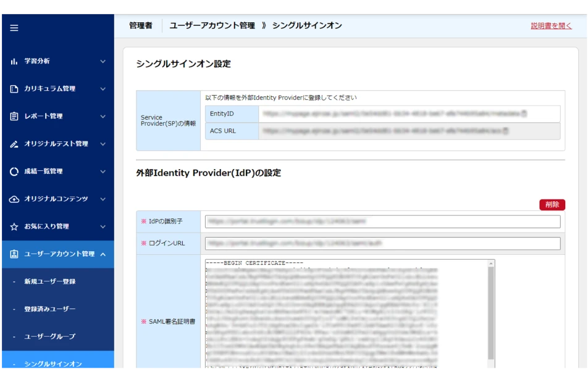Click the 成績一覧管理 circle icon
The height and width of the screenshot is (385, 588).
pyautogui.click(x=14, y=172)
